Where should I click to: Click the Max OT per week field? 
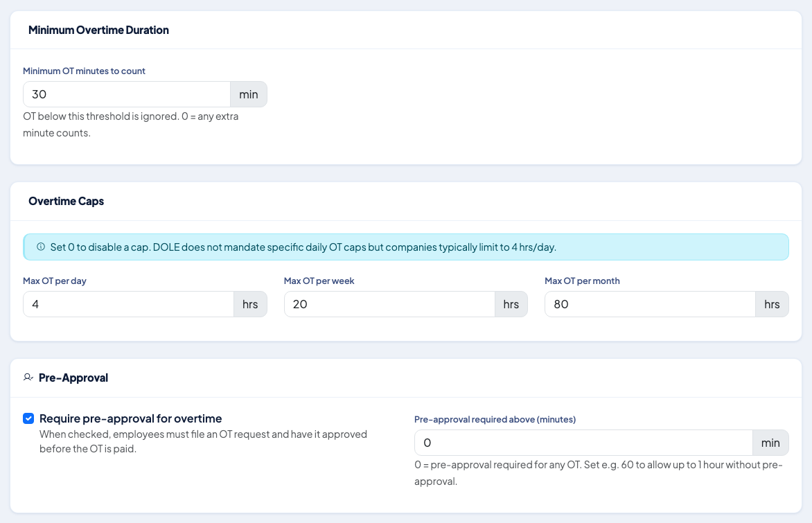pos(389,304)
